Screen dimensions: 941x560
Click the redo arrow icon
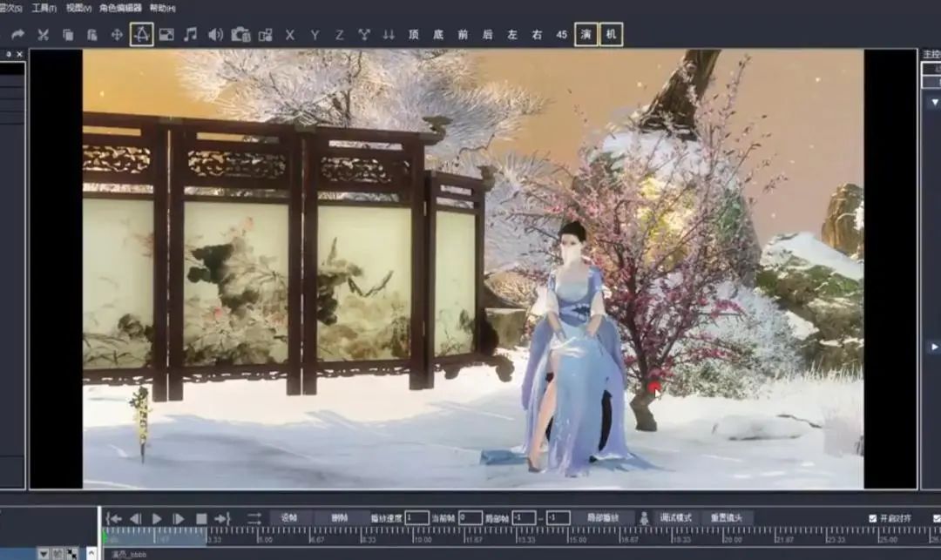pos(19,35)
